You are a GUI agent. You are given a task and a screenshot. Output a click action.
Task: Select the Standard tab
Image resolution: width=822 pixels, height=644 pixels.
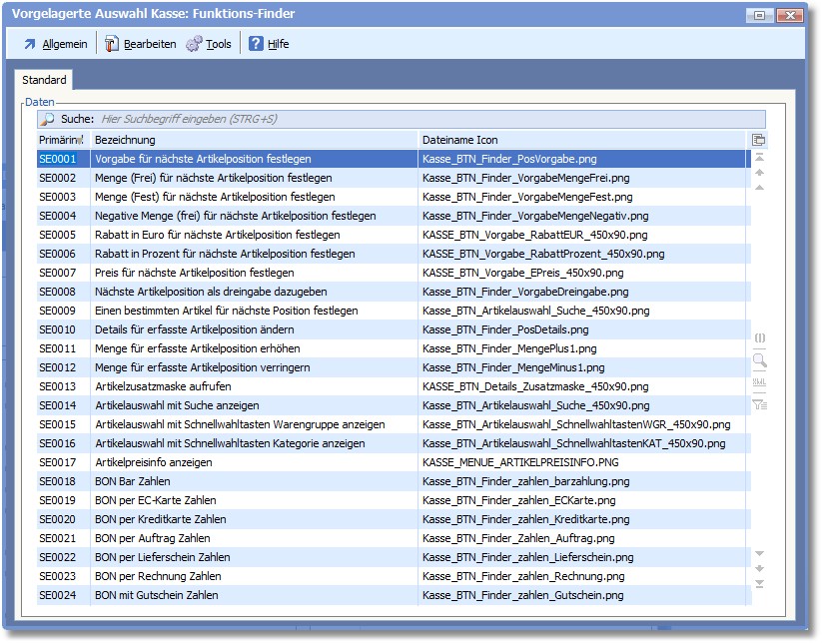(44, 80)
